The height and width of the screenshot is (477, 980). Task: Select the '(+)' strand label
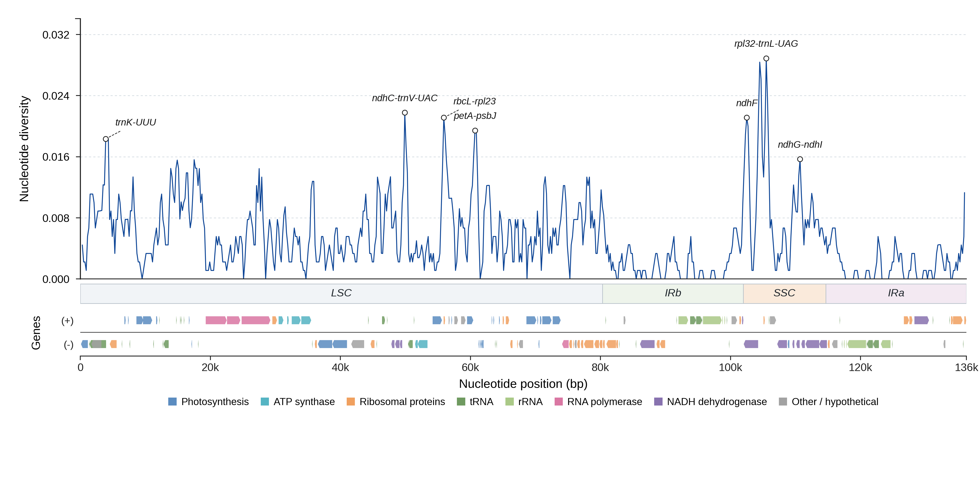[x=67, y=321]
